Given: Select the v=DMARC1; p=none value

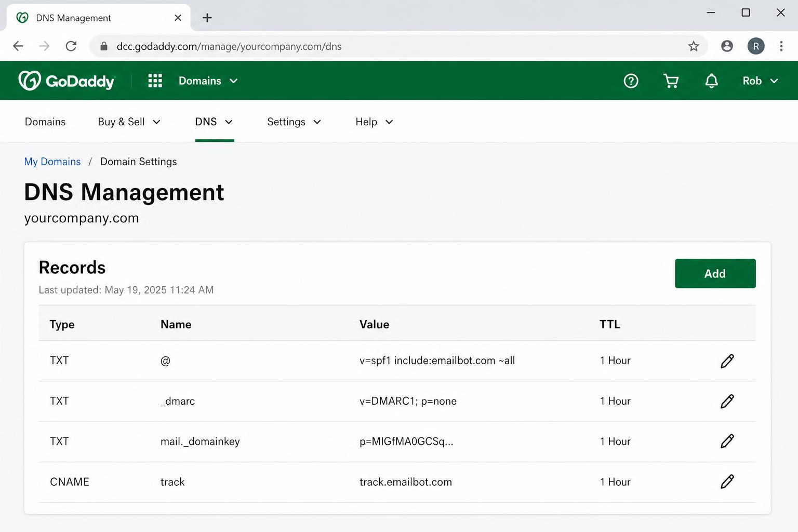Looking at the screenshot, I should [x=408, y=401].
